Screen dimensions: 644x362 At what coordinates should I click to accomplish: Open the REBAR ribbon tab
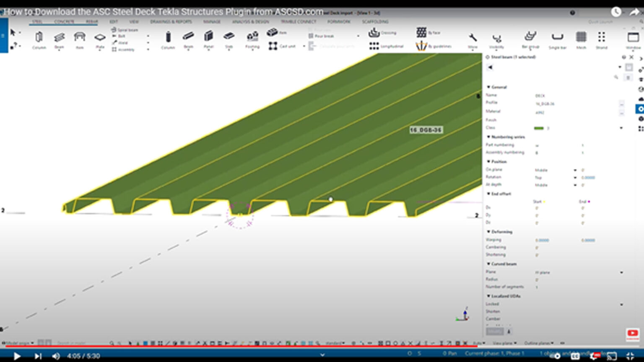(x=92, y=22)
